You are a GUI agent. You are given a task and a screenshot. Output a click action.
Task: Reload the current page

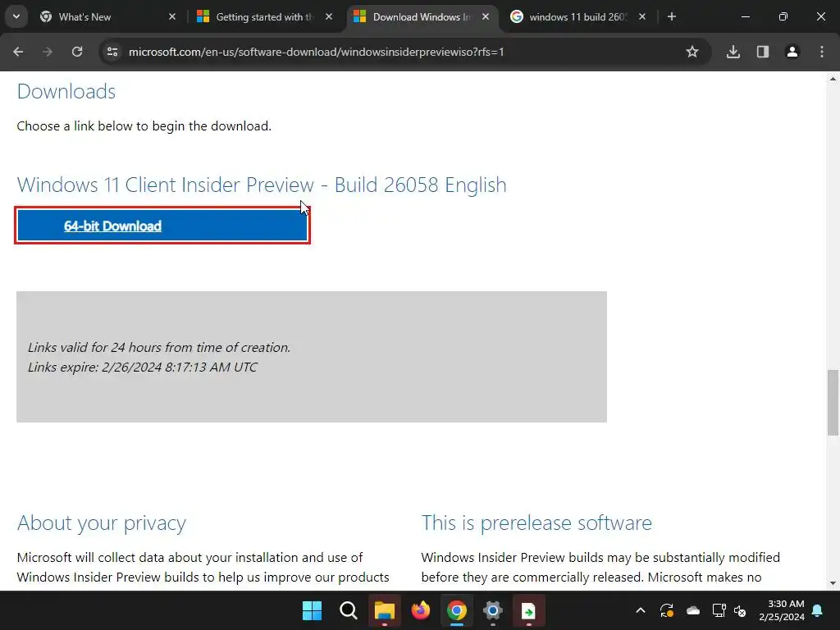pos(77,52)
